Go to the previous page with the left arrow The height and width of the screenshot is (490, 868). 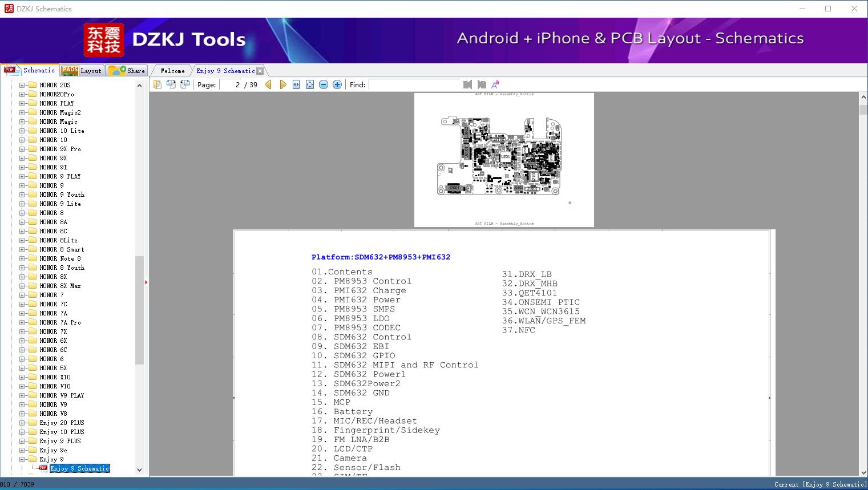268,84
